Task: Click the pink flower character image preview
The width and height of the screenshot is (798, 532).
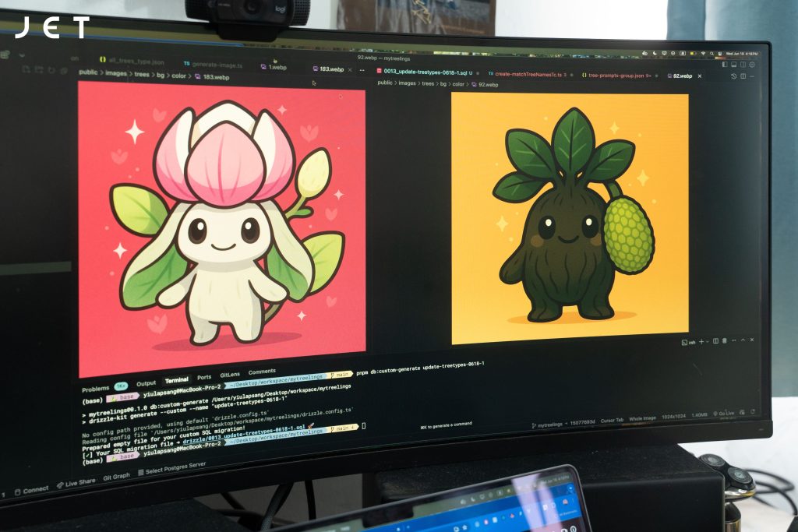Action: click(x=222, y=229)
